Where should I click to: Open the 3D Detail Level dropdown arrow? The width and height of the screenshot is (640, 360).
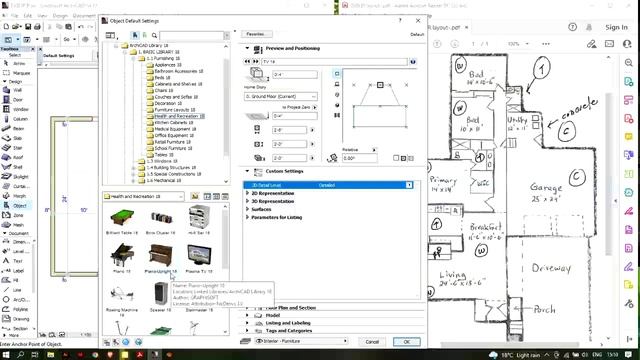[x=409, y=185]
